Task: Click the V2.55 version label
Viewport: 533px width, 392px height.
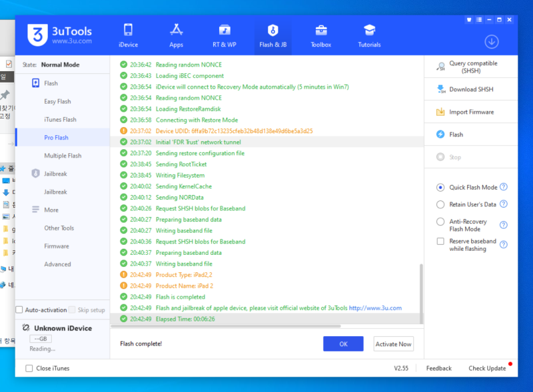Action: tap(401, 368)
